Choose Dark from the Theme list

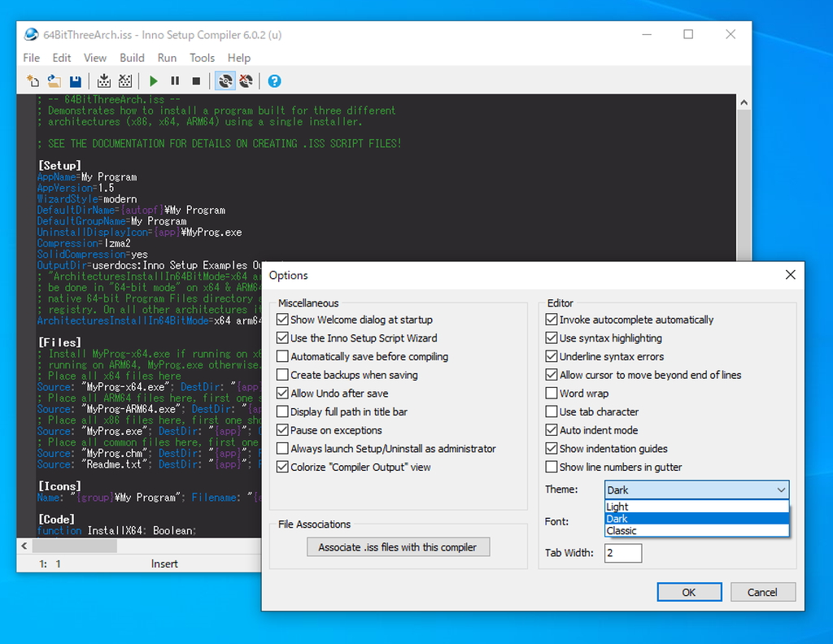click(696, 519)
